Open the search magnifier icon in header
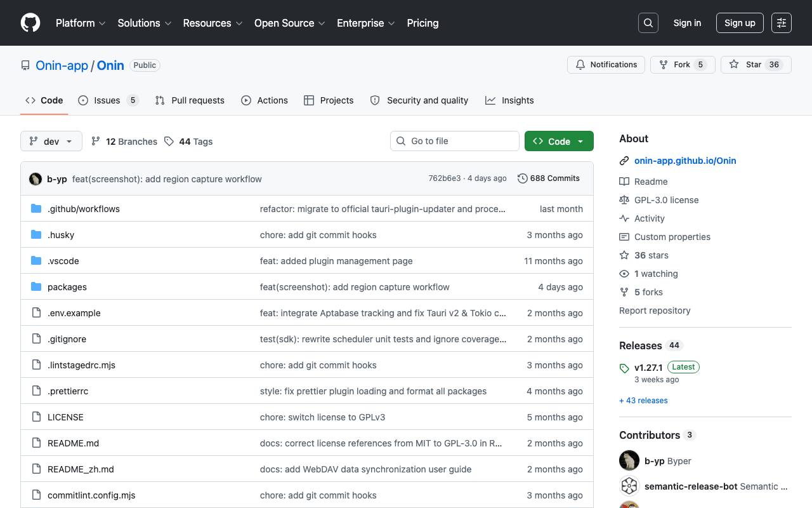The width and height of the screenshot is (812, 508). 648,23
